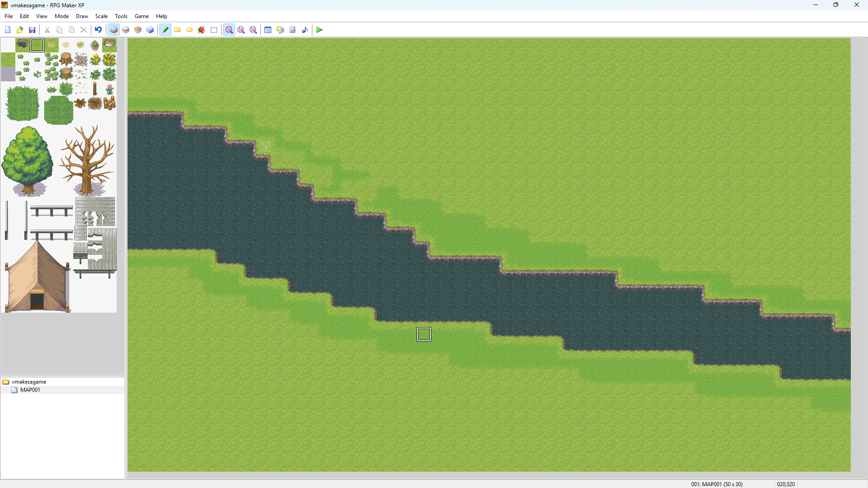Click the 020,020 coordinates in status bar
The image size is (868, 488).
click(786, 484)
